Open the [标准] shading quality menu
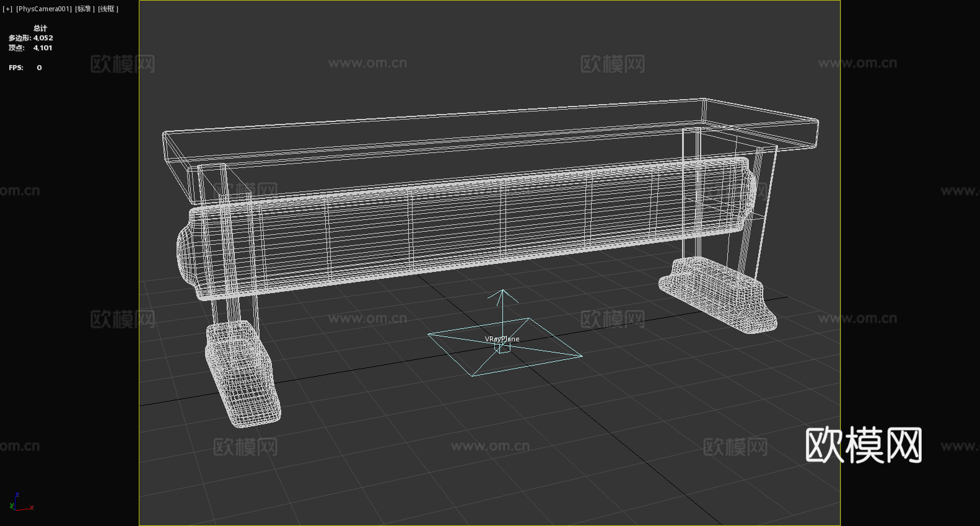 (x=85, y=9)
